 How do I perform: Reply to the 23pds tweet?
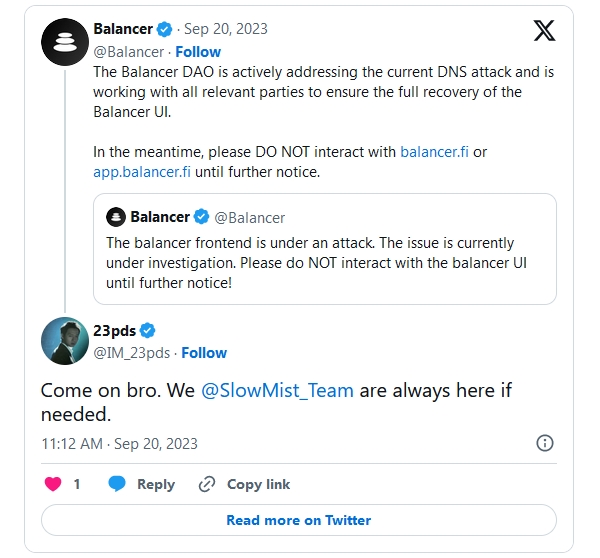tap(141, 484)
